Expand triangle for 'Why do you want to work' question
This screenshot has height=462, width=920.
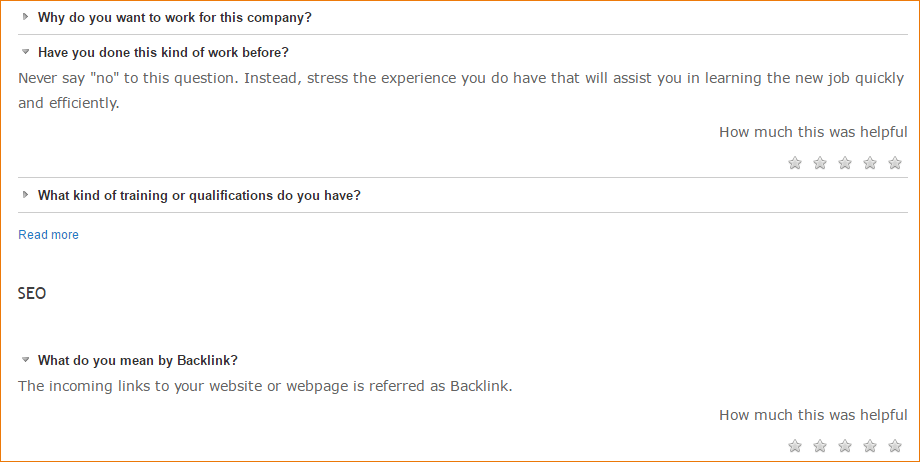26,16
